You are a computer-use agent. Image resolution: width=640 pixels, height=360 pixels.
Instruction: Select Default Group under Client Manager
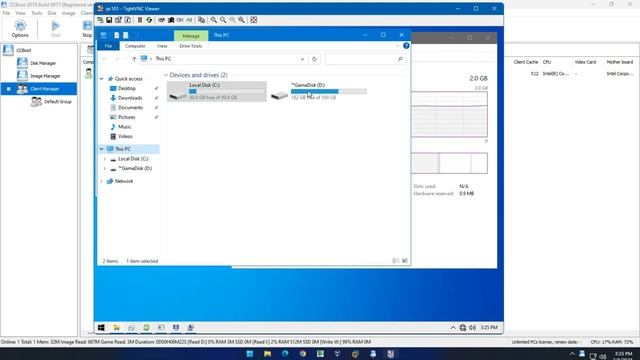click(58, 102)
